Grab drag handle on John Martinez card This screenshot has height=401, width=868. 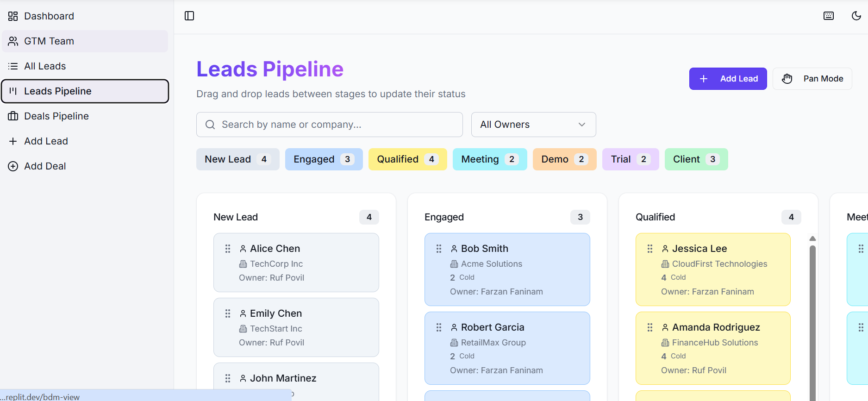pos(228,378)
